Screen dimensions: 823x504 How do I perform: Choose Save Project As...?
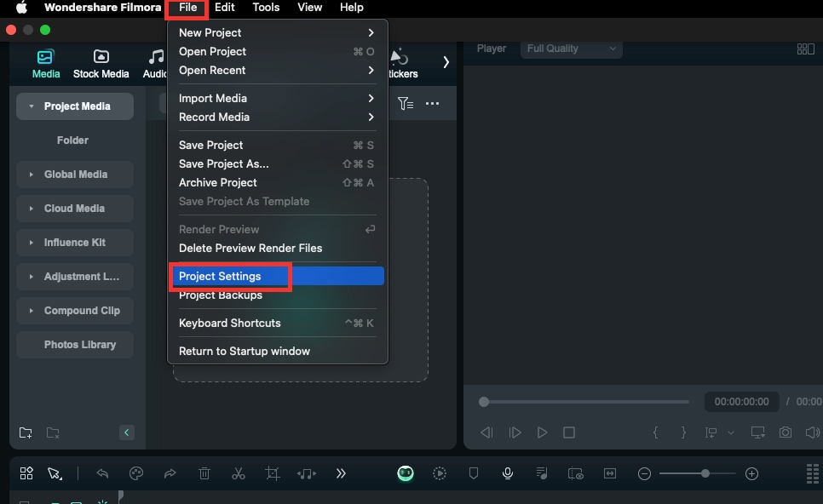point(277,163)
